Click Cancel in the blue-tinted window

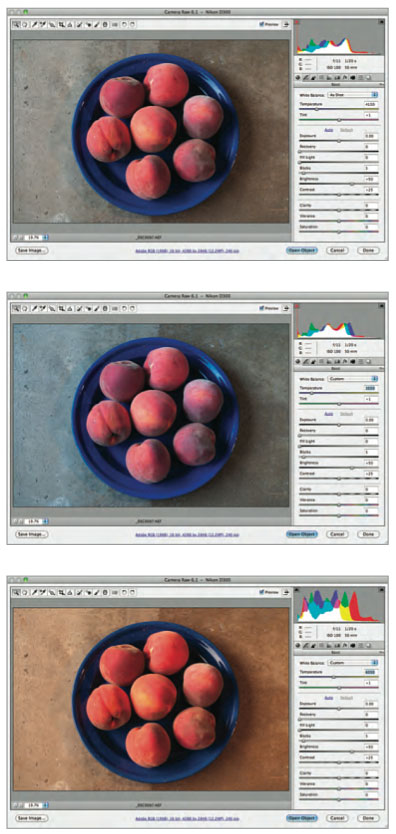pos(337,534)
